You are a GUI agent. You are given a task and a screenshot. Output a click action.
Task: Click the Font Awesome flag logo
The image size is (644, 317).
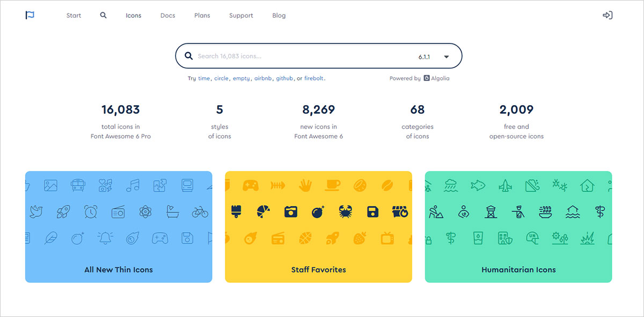click(30, 15)
